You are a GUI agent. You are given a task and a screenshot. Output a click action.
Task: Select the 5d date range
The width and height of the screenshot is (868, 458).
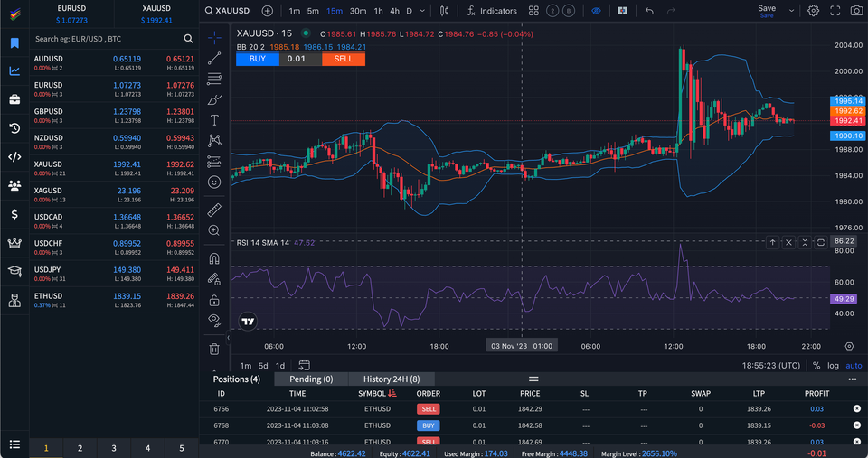tap(263, 366)
